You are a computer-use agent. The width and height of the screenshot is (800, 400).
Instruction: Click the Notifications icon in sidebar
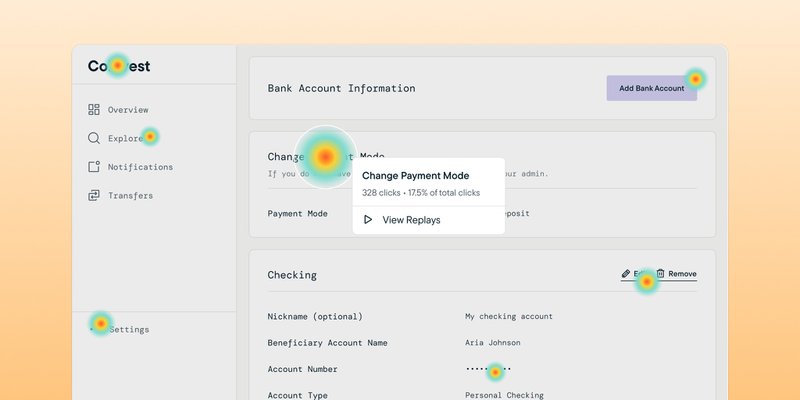94,167
